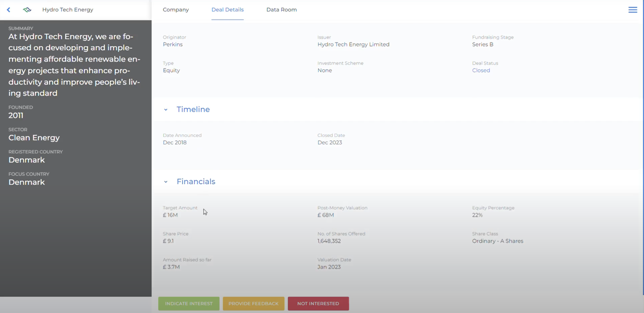644x313 pixels.
Task: Click the back arrow icon
Action: [x=9, y=10]
